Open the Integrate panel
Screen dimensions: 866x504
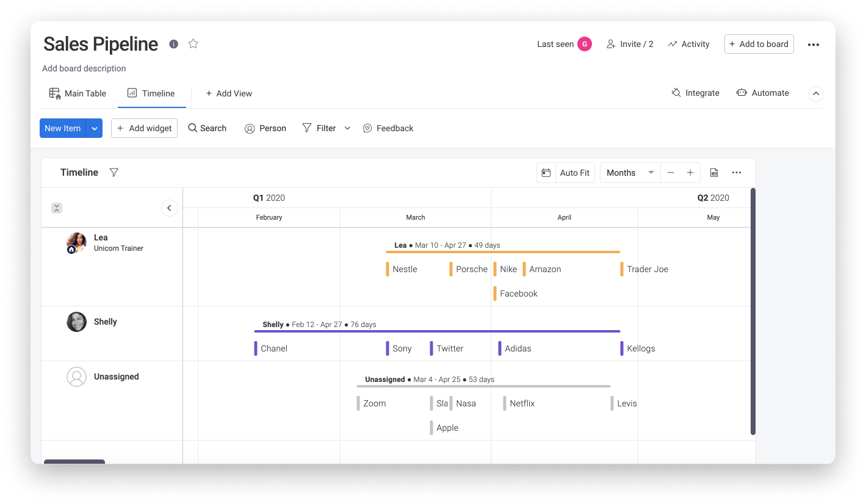[x=695, y=93]
